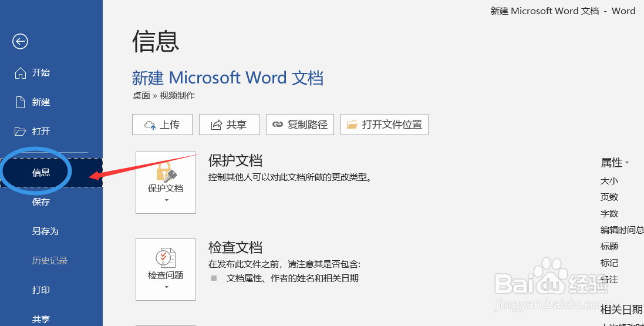The image size is (644, 326).
Task: Click the chain link icon on 复制路径
Action: [278, 125]
